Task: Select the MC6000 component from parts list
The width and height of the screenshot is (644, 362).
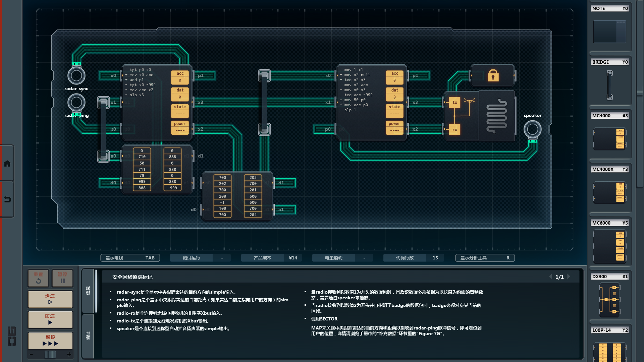Action: (609, 246)
